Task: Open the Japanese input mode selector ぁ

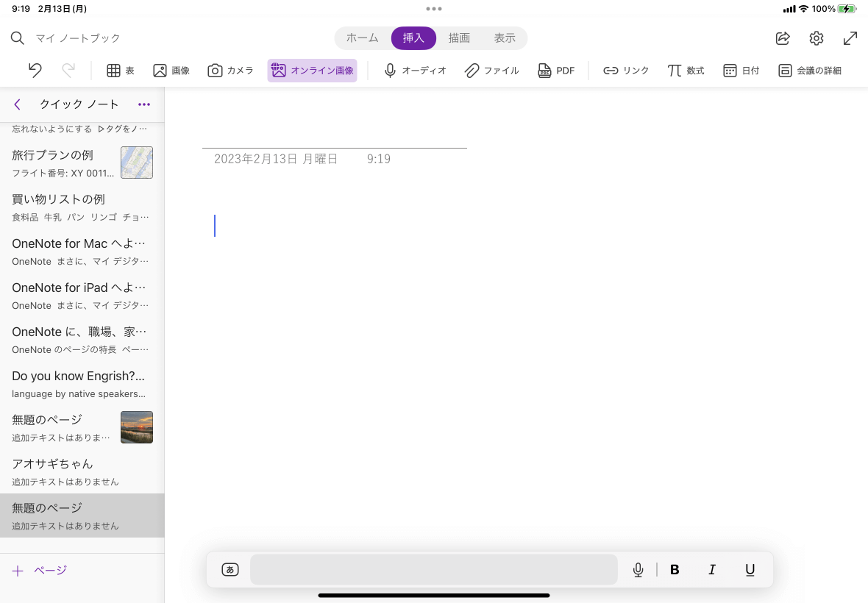Action: pyautogui.click(x=230, y=569)
